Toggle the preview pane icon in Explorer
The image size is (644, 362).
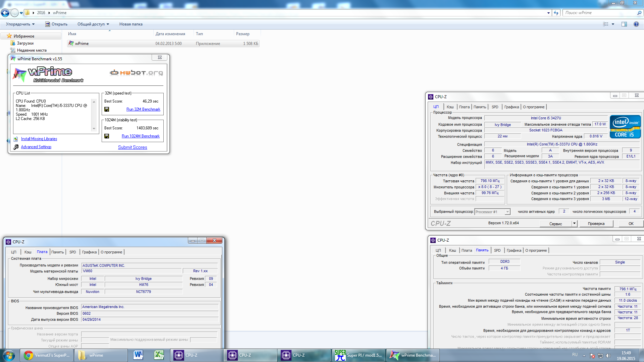pos(624,24)
